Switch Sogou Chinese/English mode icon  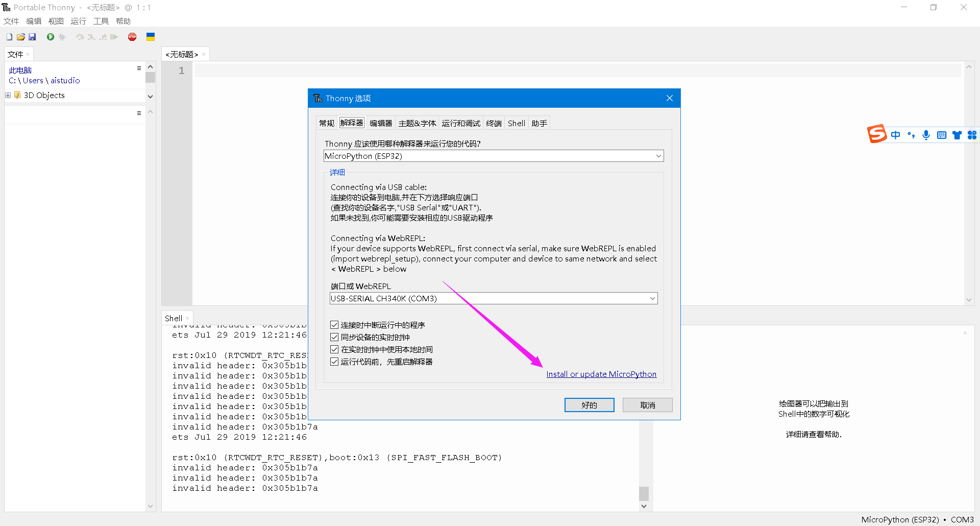coord(895,135)
